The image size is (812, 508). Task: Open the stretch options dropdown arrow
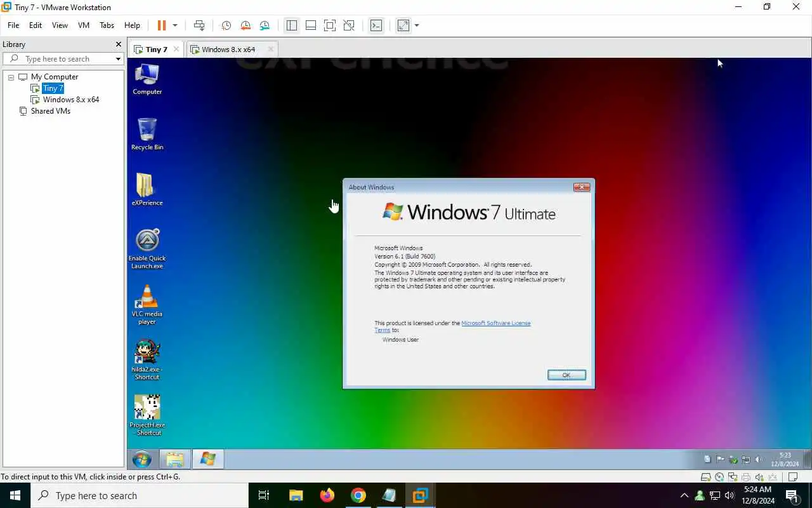point(417,25)
